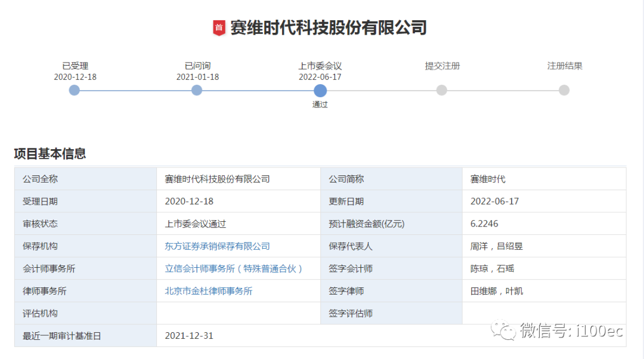Click the 更新日期 value 2022-06-17
644x359 pixels.
click(494, 202)
